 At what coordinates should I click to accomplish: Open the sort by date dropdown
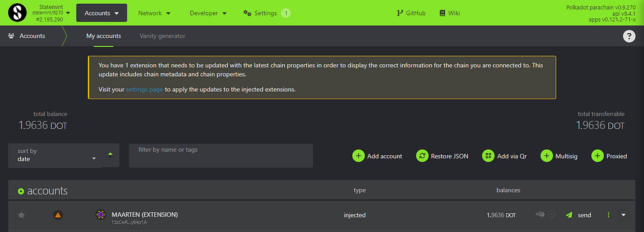click(55, 155)
